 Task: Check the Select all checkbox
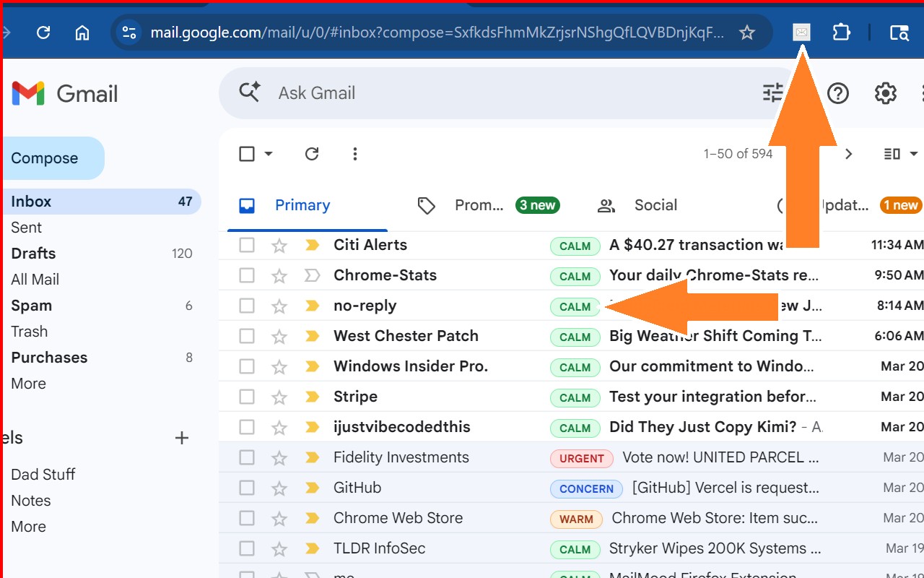coord(247,154)
